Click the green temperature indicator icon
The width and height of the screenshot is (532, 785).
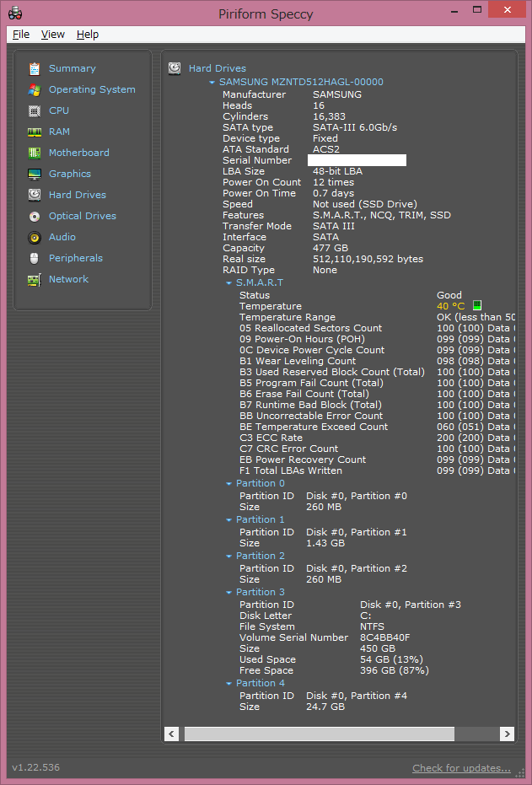tap(477, 305)
